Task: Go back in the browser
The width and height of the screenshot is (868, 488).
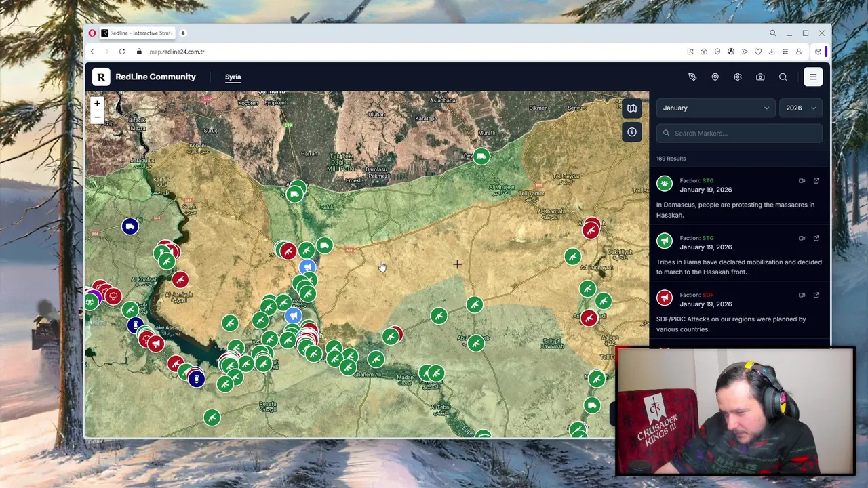Action: point(92,52)
